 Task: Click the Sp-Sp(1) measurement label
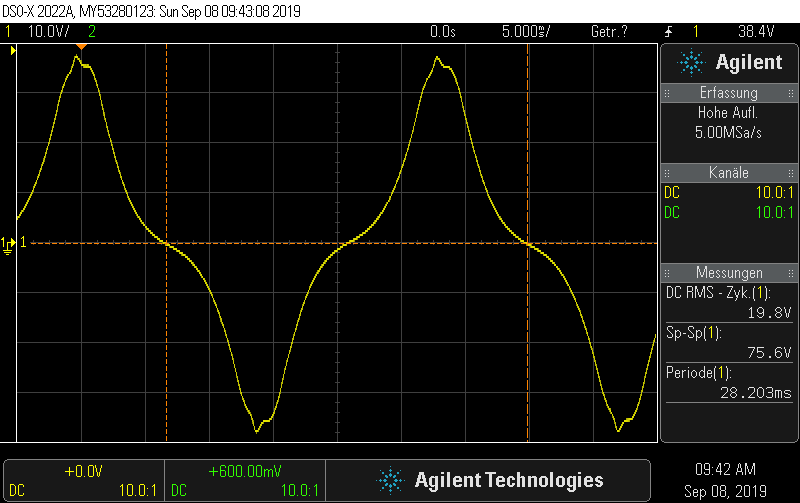click(x=693, y=333)
